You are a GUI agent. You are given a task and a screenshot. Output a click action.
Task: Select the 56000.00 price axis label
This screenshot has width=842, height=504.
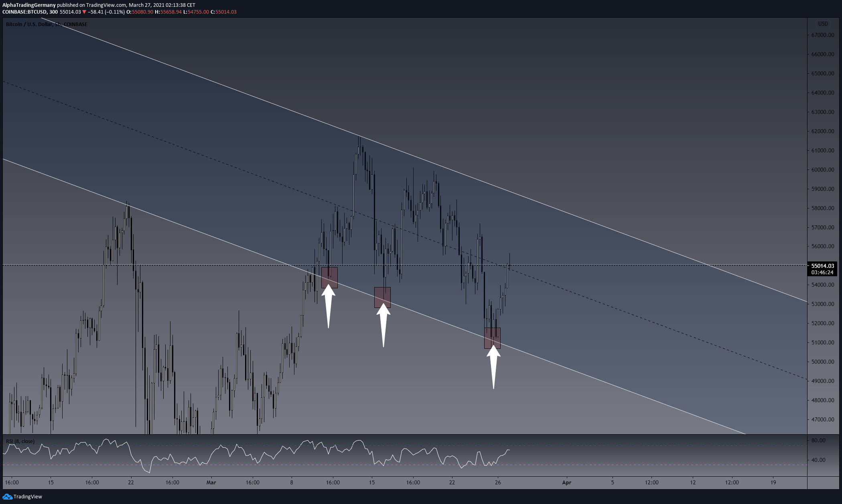point(823,247)
